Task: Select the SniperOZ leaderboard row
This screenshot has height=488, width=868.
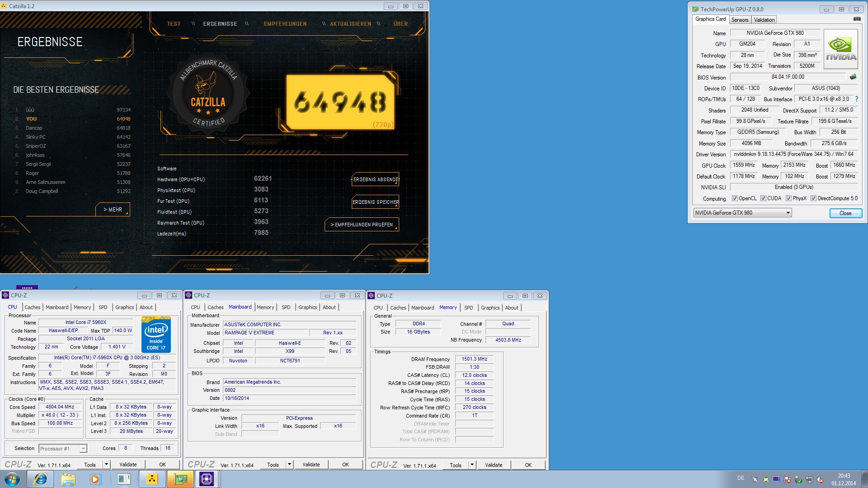Action: point(72,146)
